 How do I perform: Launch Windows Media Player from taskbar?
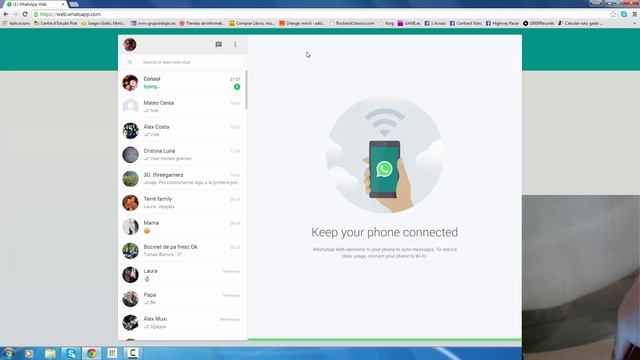tap(29, 353)
